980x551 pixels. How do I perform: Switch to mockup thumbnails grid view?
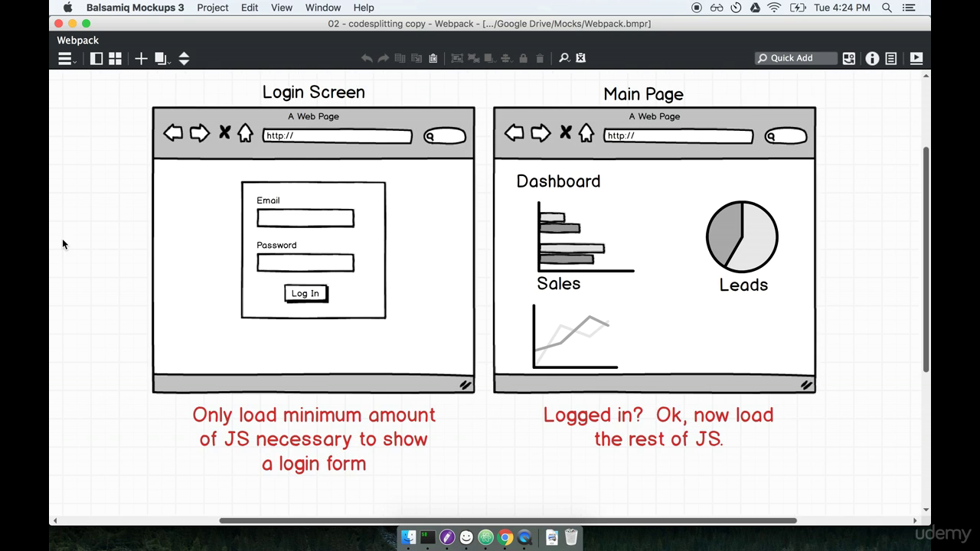(115, 59)
